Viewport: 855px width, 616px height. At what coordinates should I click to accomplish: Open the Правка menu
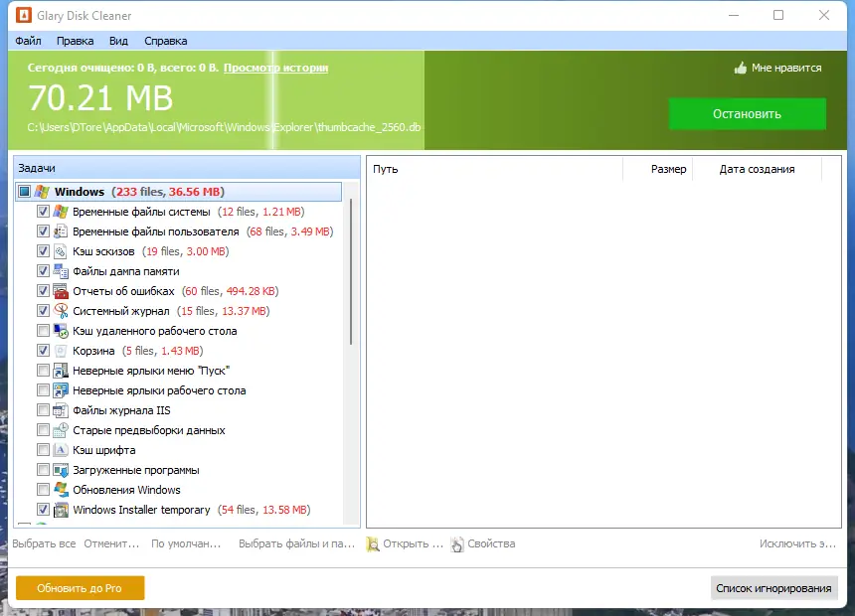tap(76, 41)
